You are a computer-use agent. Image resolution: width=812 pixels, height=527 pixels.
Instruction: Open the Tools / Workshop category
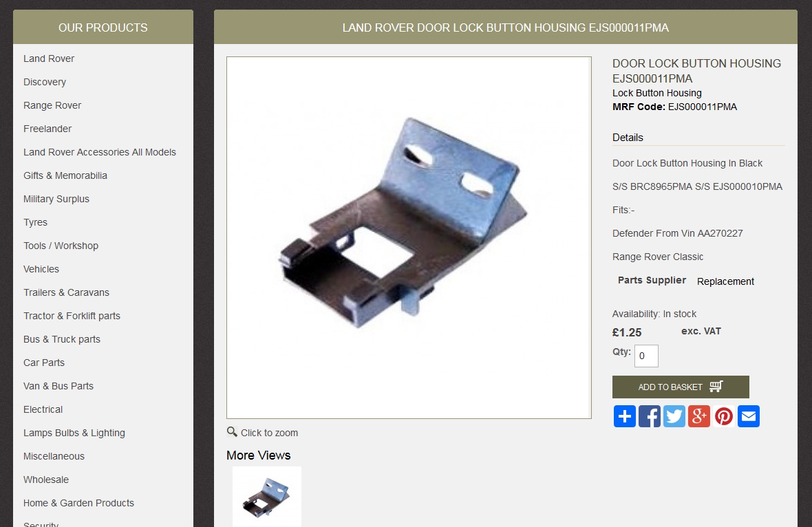click(x=61, y=246)
